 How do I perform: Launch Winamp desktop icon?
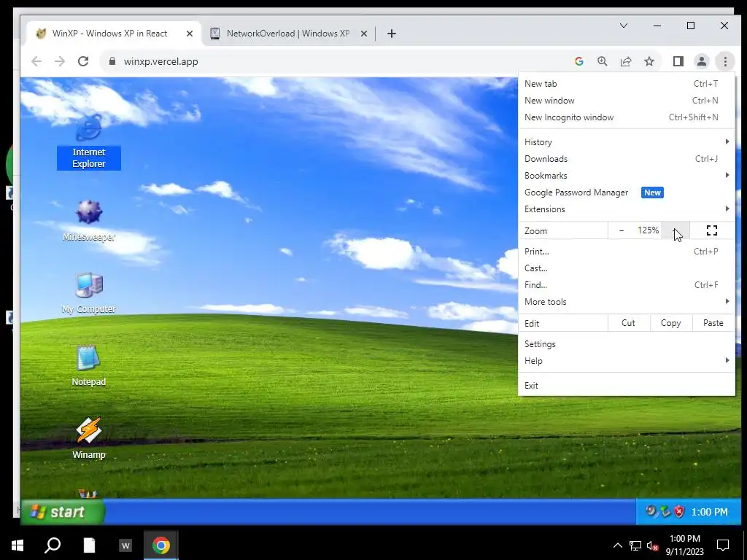pos(88,438)
